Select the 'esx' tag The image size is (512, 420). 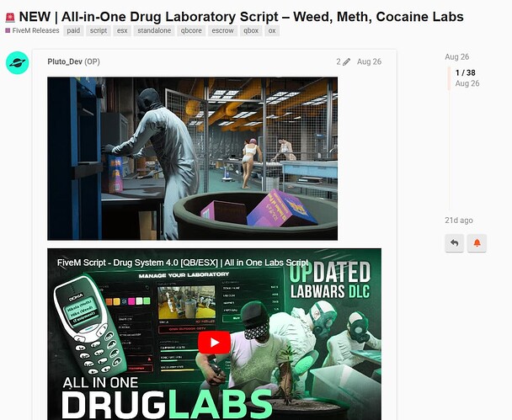click(122, 30)
